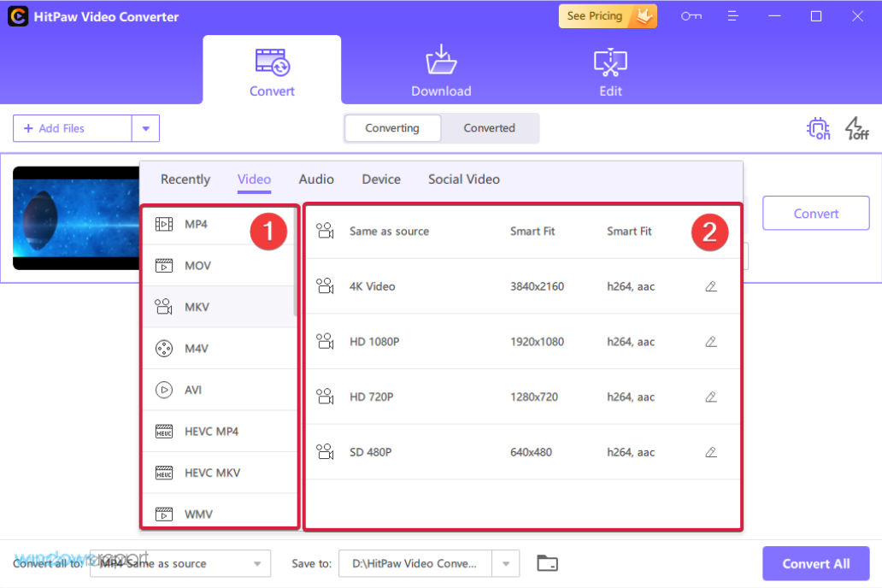Select the SD 480P preset
The image size is (882, 588).
tap(522, 452)
